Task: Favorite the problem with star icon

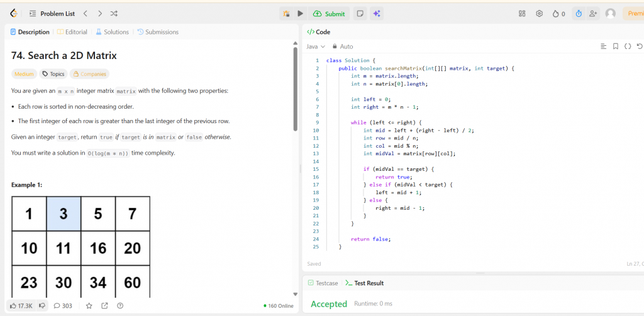Action: point(89,306)
